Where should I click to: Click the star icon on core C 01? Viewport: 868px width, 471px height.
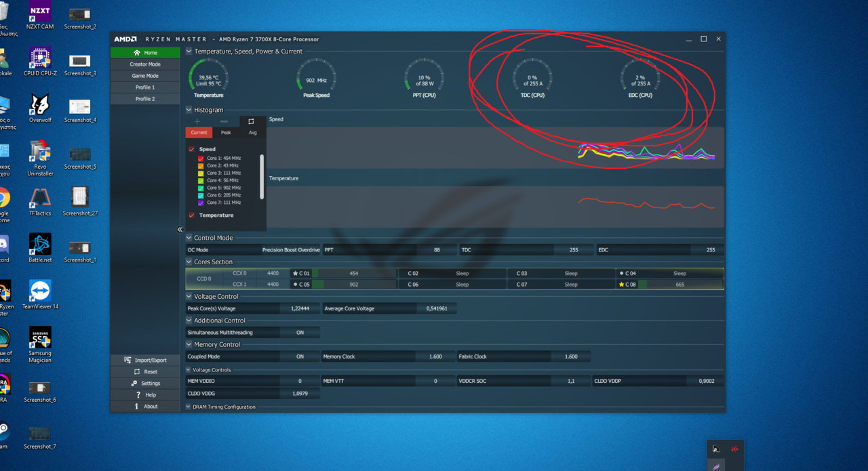(295, 274)
